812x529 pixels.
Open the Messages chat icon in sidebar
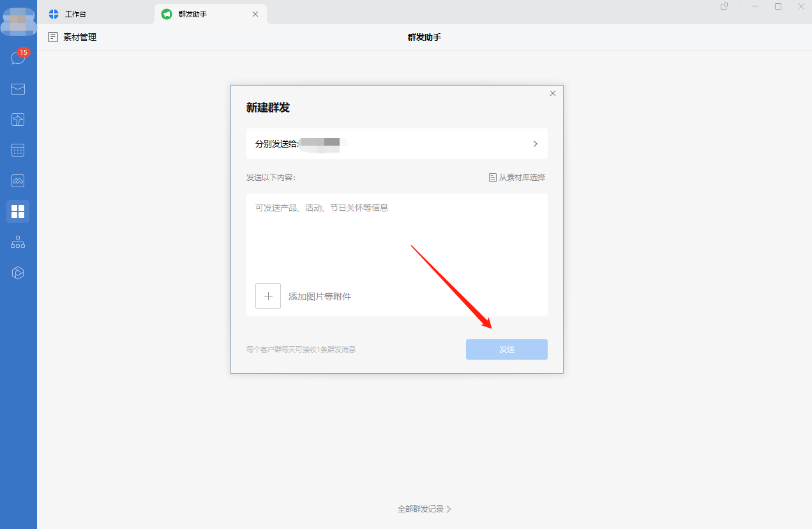(x=18, y=58)
